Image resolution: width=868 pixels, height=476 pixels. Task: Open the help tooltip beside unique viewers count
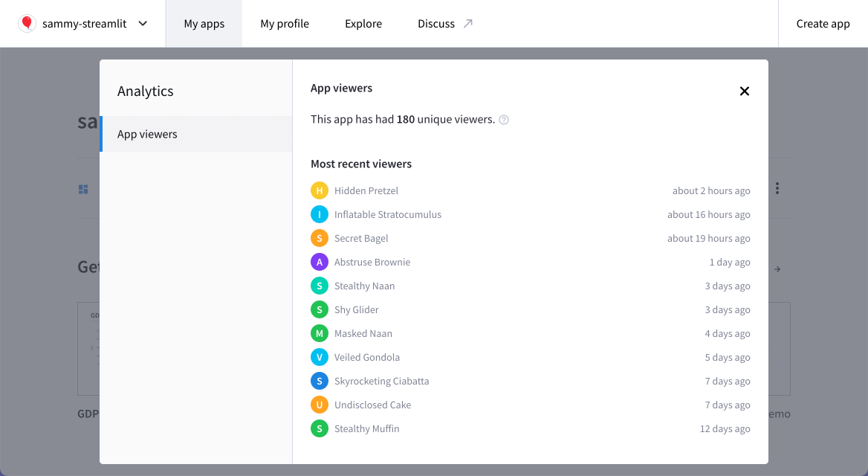pos(503,119)
